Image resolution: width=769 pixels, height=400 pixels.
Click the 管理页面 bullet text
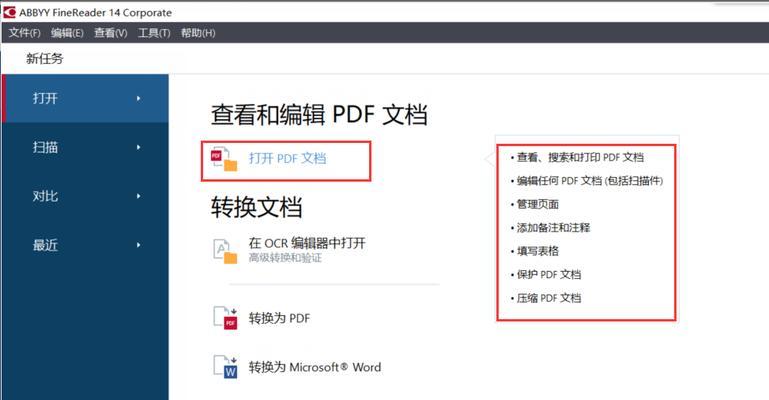(x=538, y=204)
